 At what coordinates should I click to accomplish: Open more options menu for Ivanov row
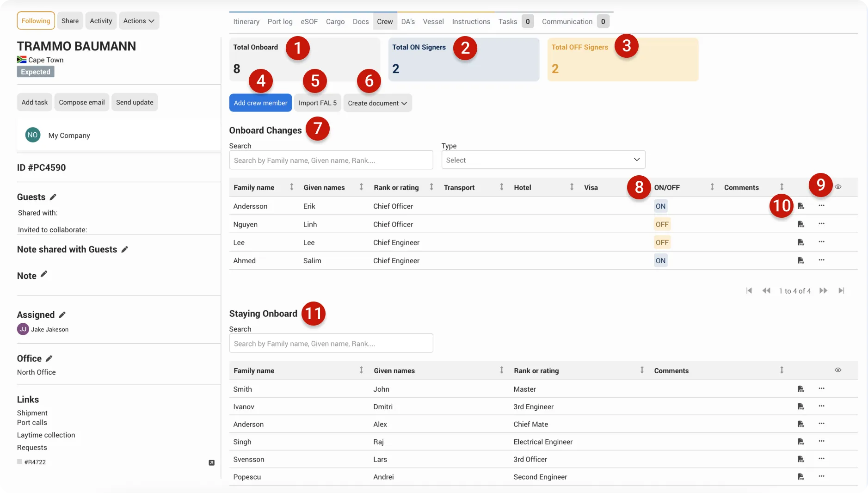coord(821,406)
